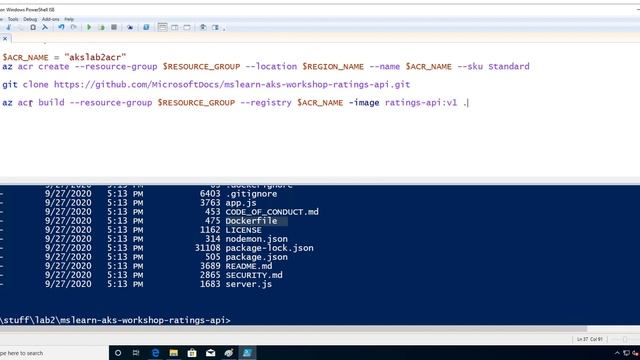The width and height of the screenshot is (640, 360).
Task: Click the Paste clipboard toolbar icon
Action: [33, 27]
